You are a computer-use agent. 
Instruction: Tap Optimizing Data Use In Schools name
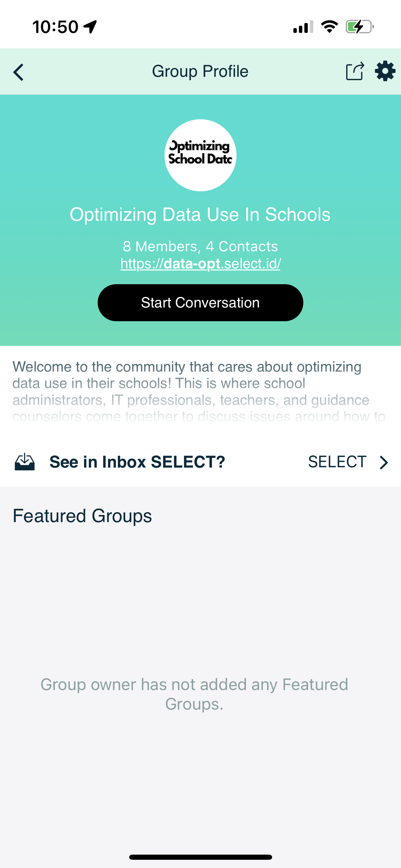tap(200, 215)
